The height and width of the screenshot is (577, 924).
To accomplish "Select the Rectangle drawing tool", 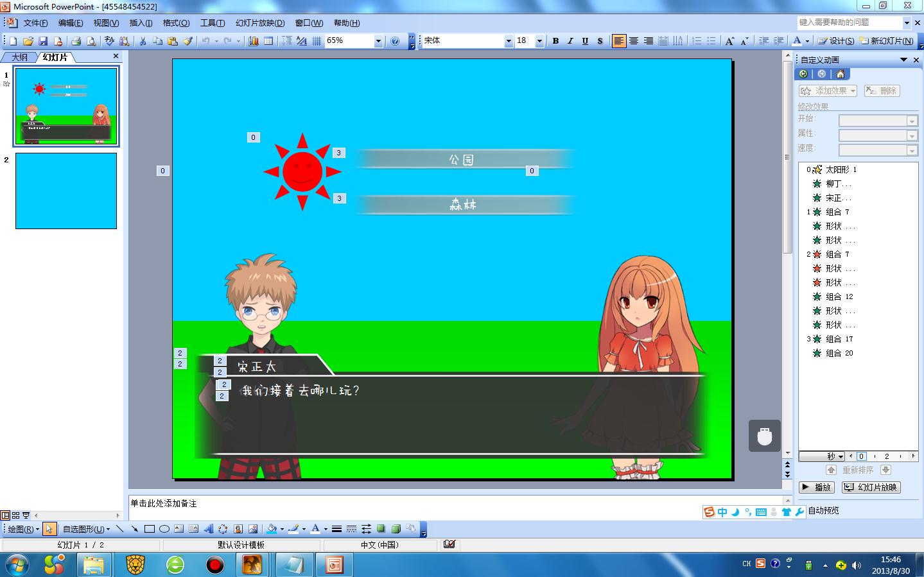I will pos(150,530).
